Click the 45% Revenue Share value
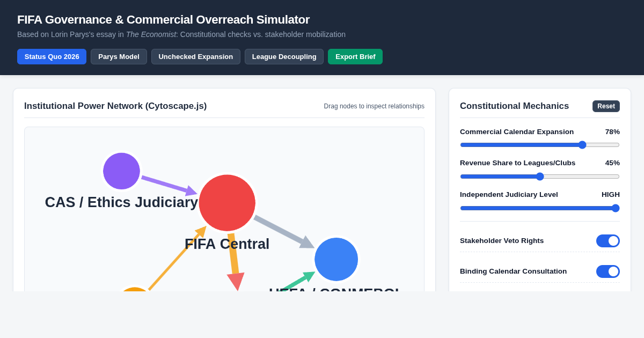Viewport: 644px width, 338px height. click(612, 163)
